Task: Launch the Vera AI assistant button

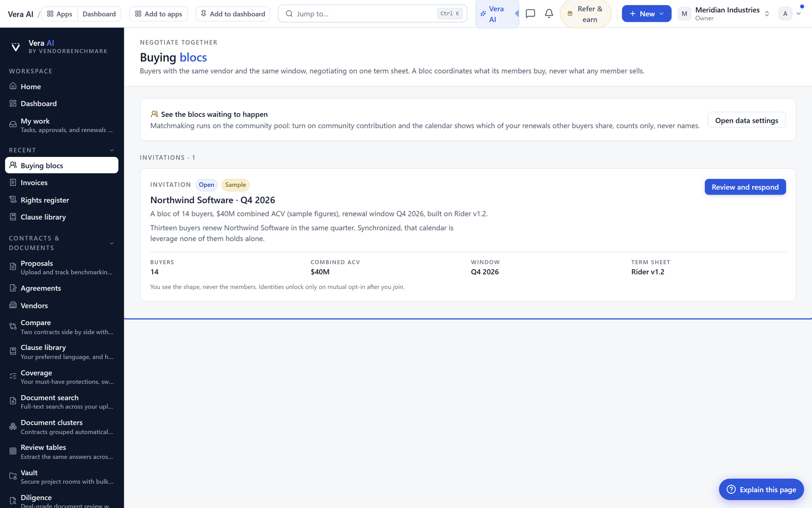Action: pos(497,14)
